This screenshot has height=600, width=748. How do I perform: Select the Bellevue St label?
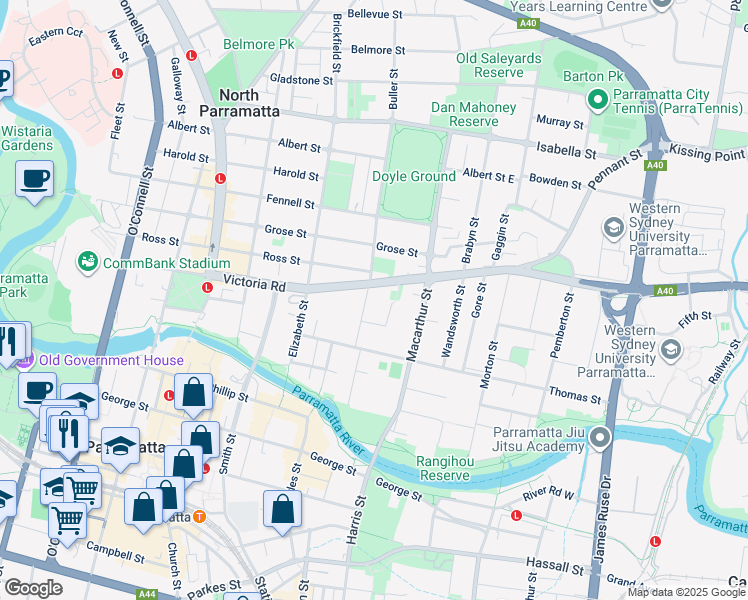[375, 14]
